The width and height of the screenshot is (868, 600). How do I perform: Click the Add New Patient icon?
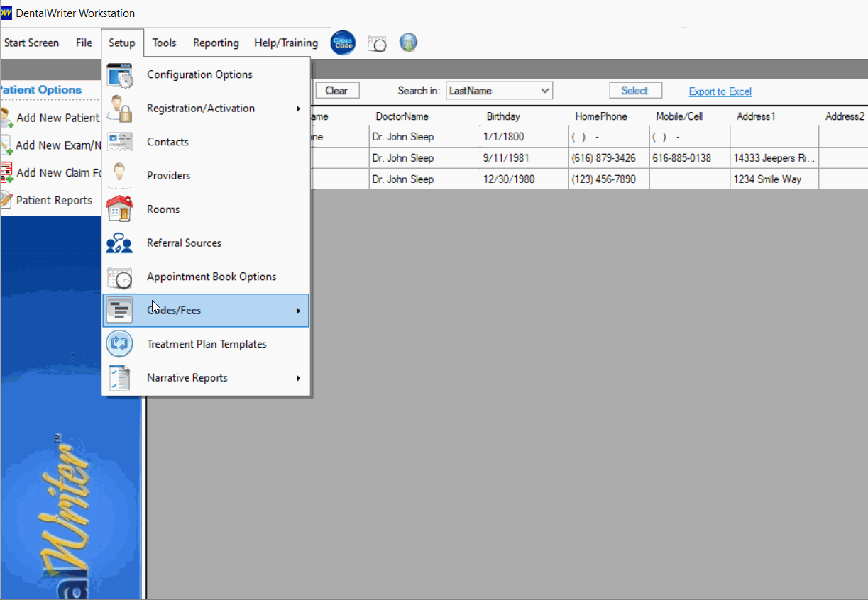6,118
